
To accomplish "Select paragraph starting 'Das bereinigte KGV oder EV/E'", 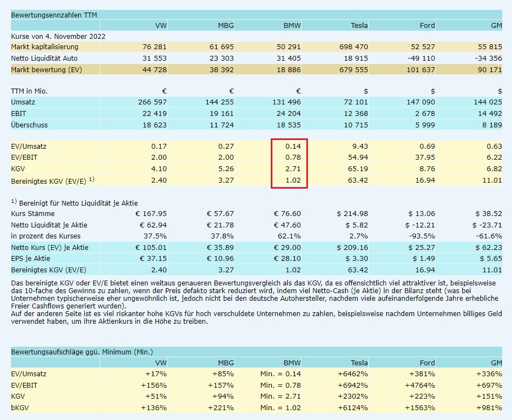I will tap(255, 294).
